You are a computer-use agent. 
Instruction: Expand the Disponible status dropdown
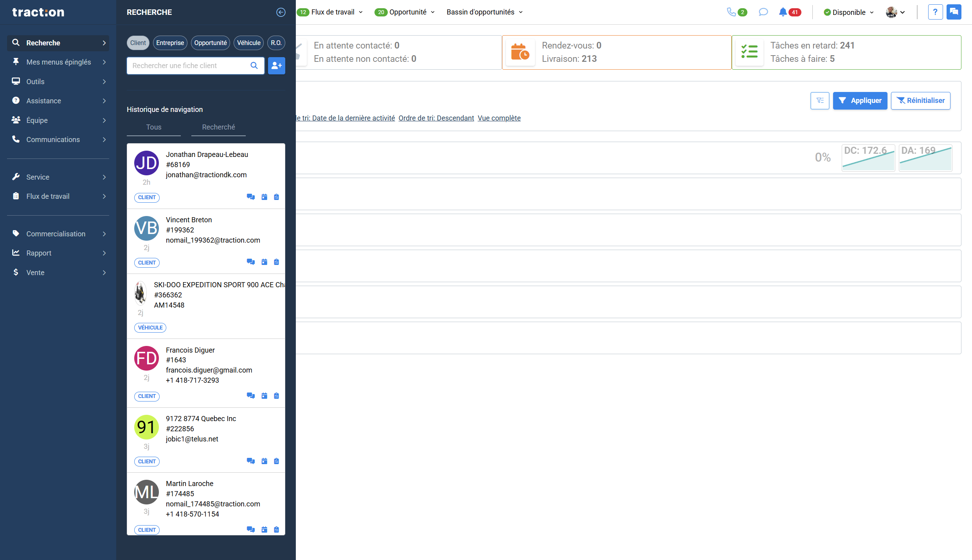coord(848,12)
